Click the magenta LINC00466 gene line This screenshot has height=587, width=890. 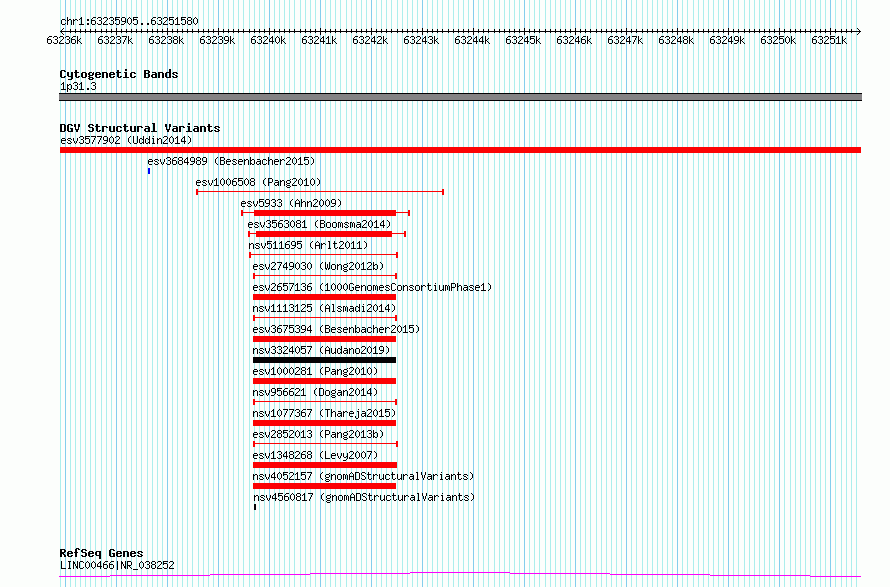pyautogui.click(x=460, y=575)
